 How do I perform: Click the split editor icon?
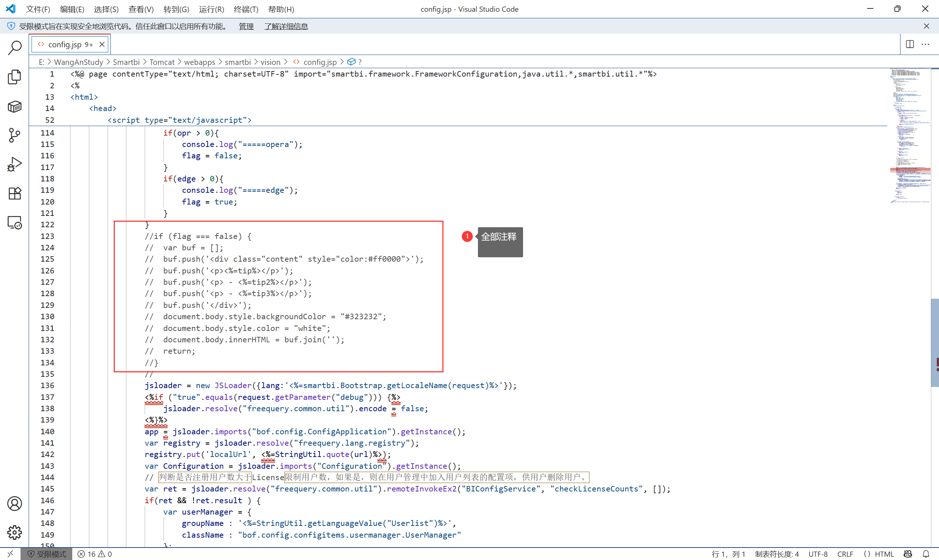(x=910, y=44)
